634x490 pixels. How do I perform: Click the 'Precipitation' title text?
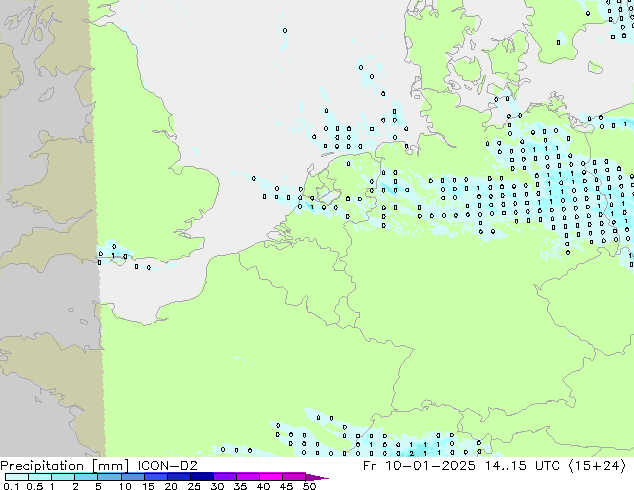click(42, 466)
